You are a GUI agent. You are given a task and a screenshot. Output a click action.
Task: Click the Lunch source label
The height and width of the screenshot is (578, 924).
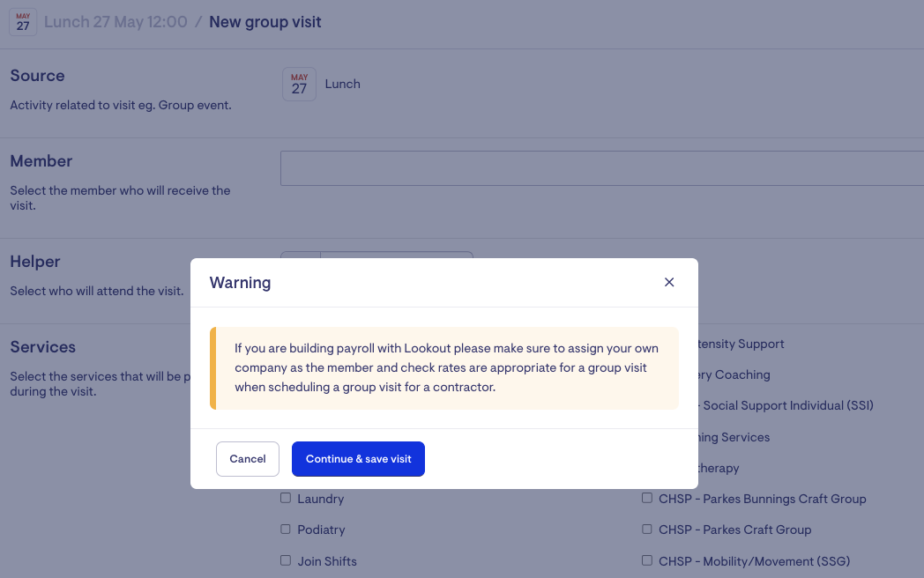(x=343, y=84)
